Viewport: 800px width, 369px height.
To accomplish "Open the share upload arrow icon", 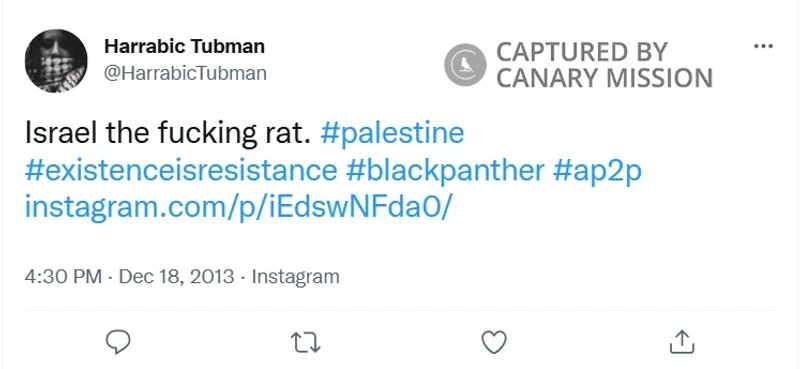I will (x=682, y=341).
